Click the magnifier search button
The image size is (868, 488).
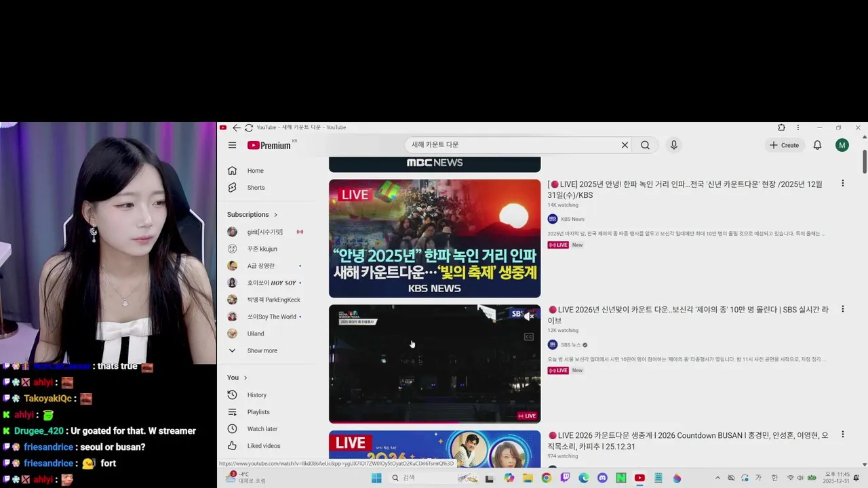click(x=646, y=145)
